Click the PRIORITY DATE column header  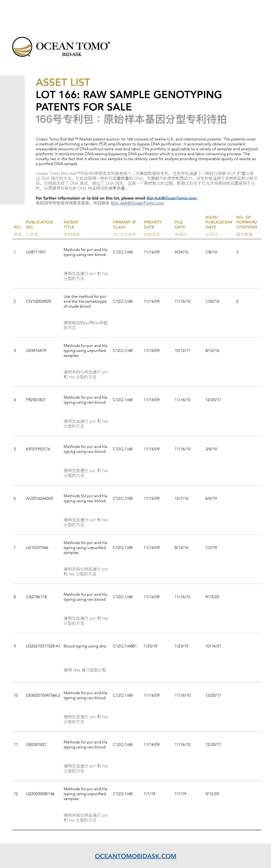click(x=153, y=224)
